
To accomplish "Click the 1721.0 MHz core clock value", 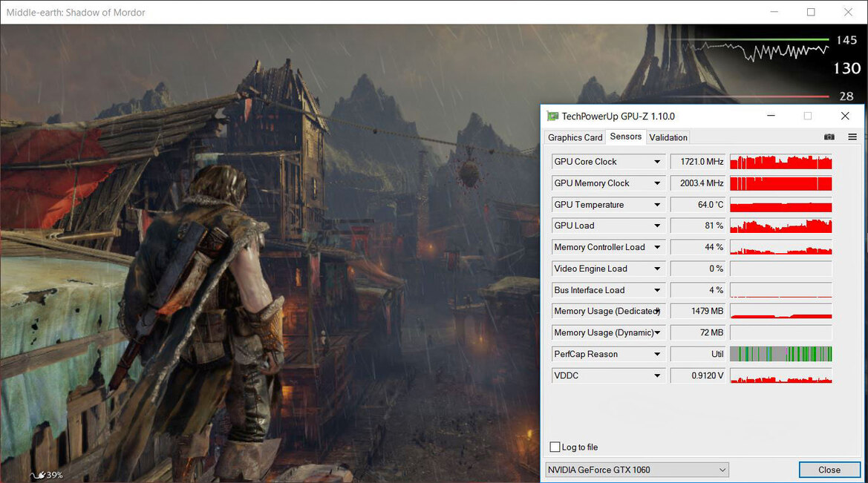I will 697,162.
